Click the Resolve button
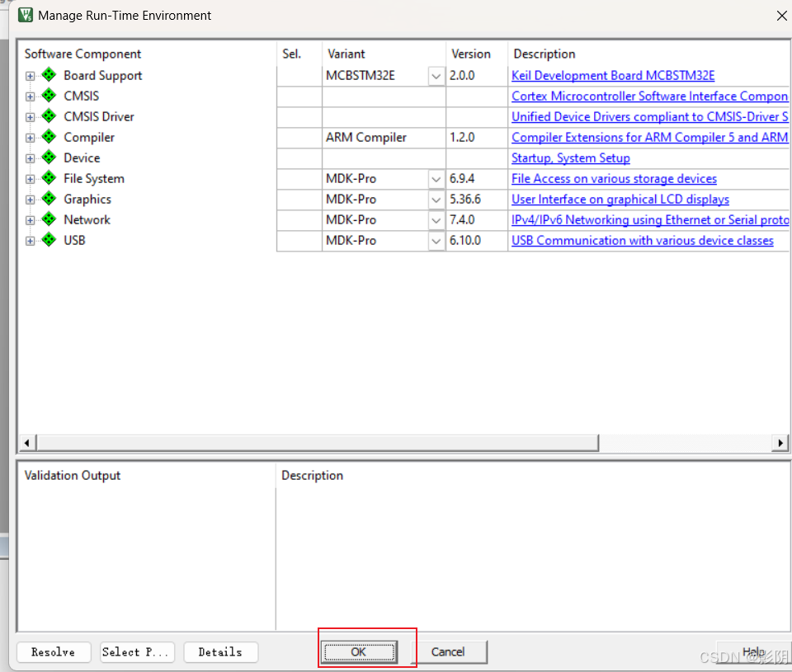 click(x=54, y=652)
